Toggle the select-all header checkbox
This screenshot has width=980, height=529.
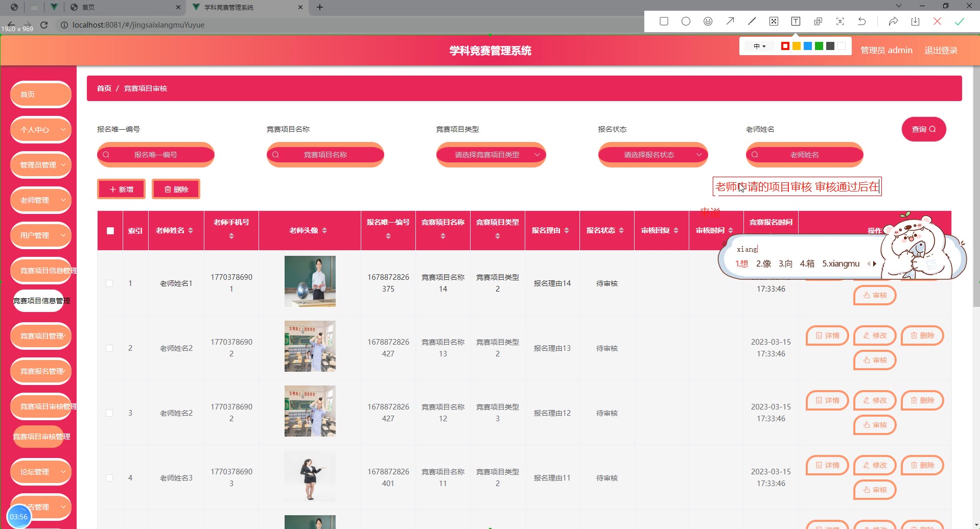(110, 231)
